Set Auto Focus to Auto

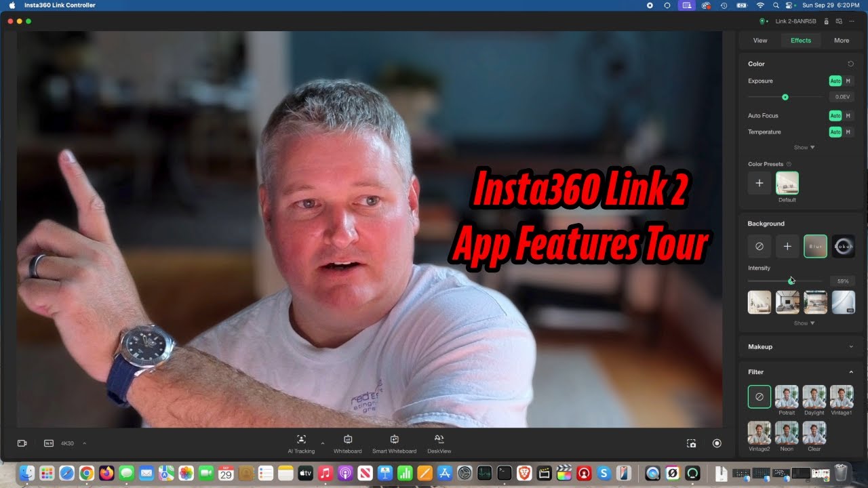pos(835,116)
